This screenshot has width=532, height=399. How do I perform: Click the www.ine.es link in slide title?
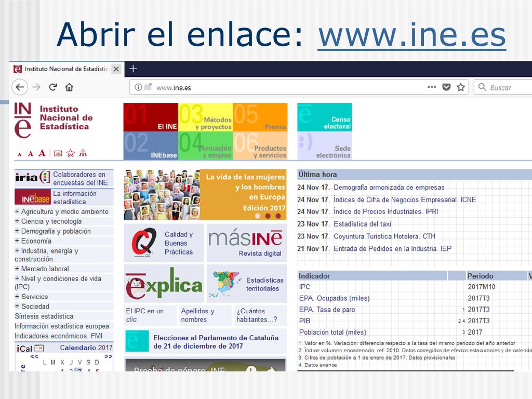412,35
